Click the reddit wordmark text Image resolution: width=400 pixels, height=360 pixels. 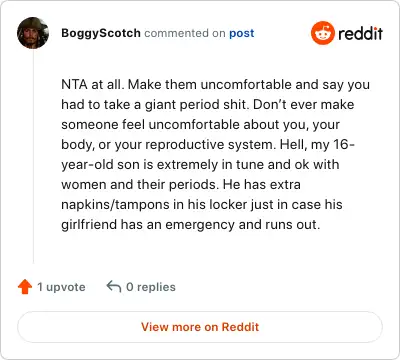click(x=360, y=33)
